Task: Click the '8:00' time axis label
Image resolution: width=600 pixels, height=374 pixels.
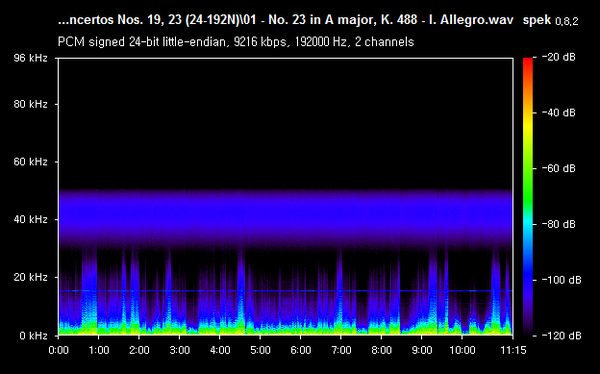Action: tap(382, 350)
